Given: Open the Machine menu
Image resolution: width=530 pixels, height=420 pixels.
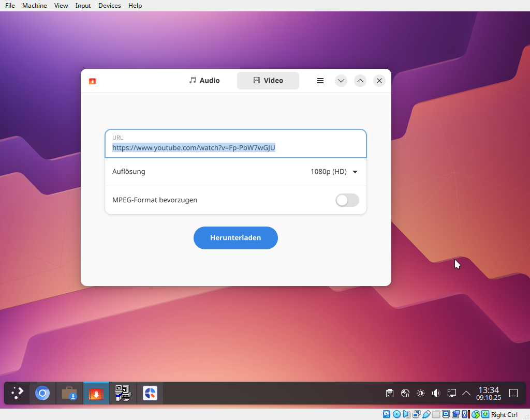Looking at the screenshot, I should tap(34, 6).
